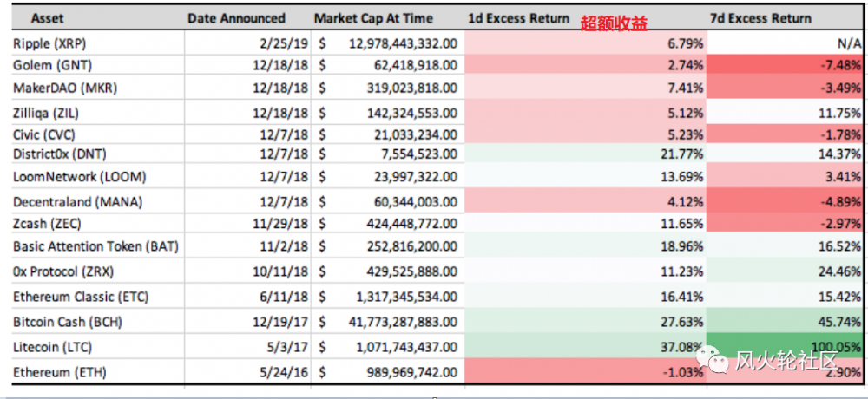Click the red -1.03% Ethereum return cell
868x399 pixels.
point(586,372)
